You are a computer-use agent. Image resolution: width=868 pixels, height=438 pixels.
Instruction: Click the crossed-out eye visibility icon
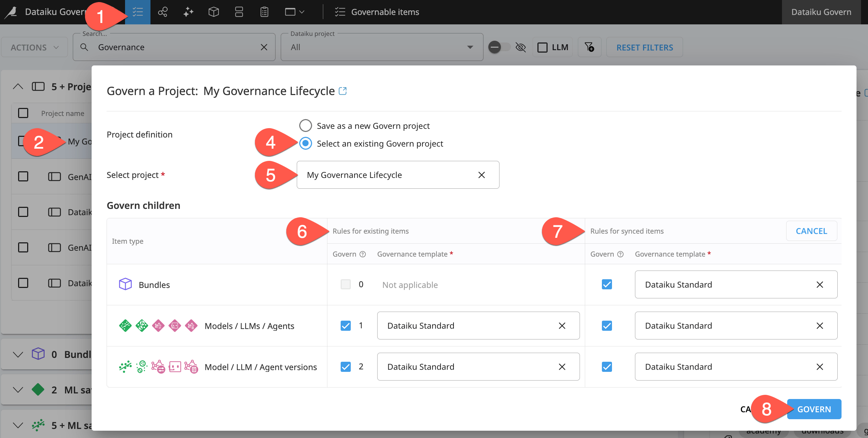point(521,47)
